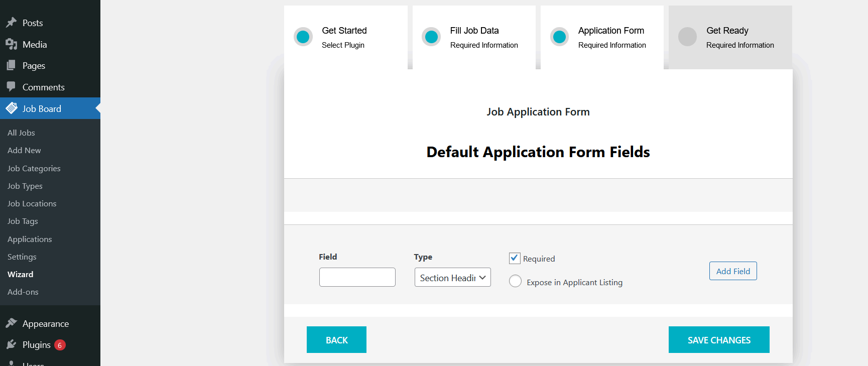
Task: Click the Job Board menu icon
Action: coord(11,108)
